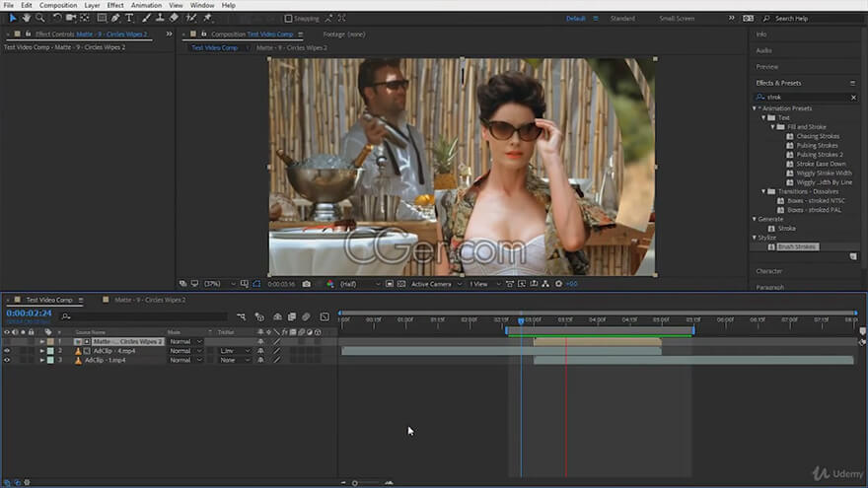Viewport: 868px width, 488px height.
Task: Switch to the Standard workspace
Action: 622,19
